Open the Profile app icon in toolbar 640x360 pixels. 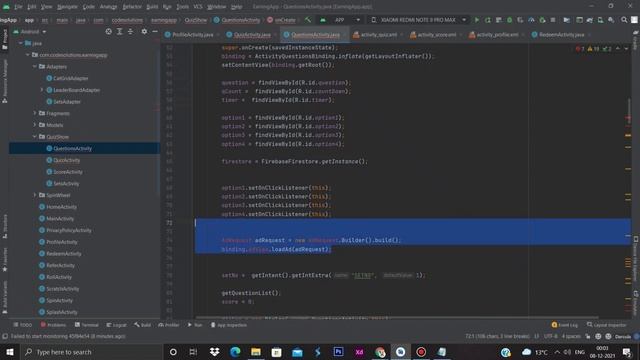(531, 20)
